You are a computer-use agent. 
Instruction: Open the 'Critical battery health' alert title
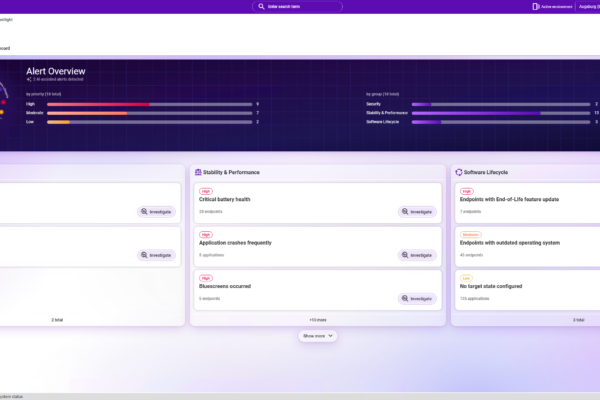[x=225, y=199]
